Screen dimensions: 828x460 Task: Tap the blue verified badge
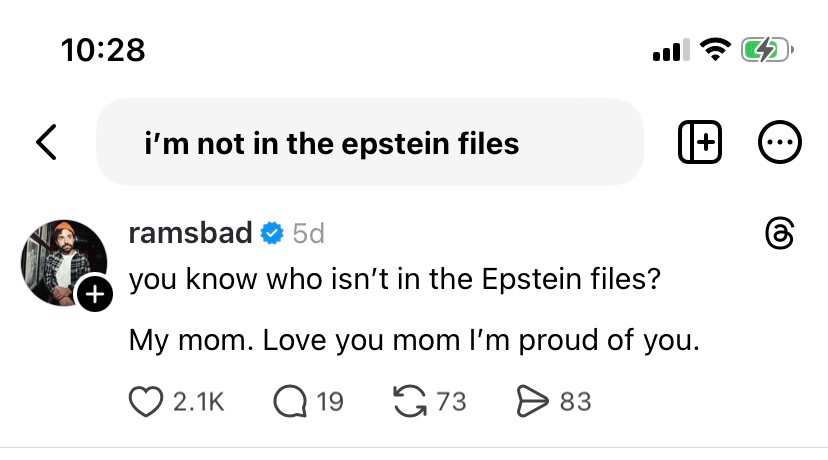tap(271, 234)
